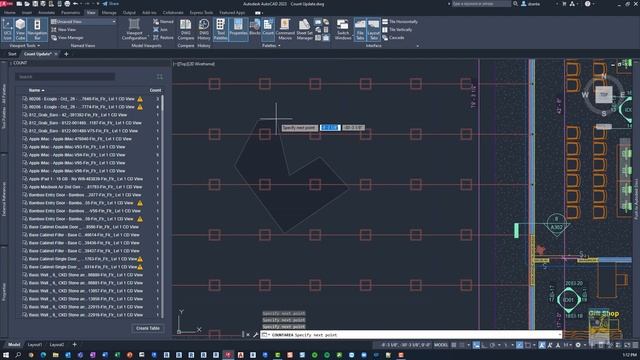The width and height of the screenshot is (640, 360).
Task: Toggle the Layout Tabs button
Action: pos(373,30)
